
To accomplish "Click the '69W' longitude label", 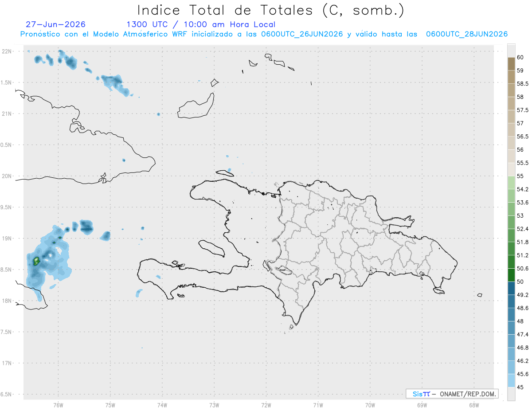I will (422, 405).
